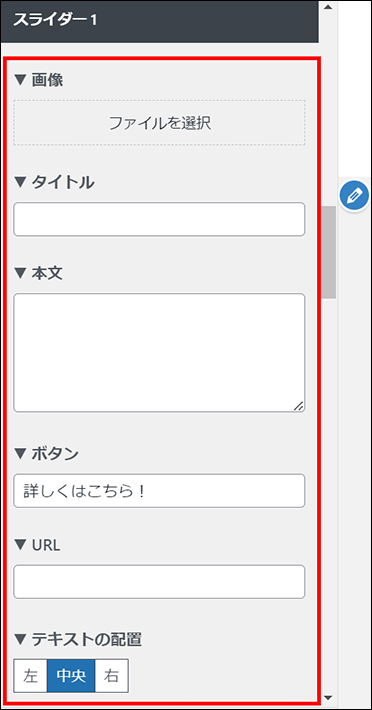Select 中央 text alignment
372x710 pixels.
click(71, 676)
